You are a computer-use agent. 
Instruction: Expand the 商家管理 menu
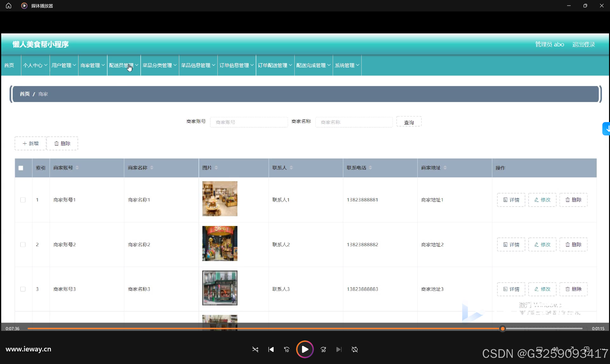click(92, 65)
